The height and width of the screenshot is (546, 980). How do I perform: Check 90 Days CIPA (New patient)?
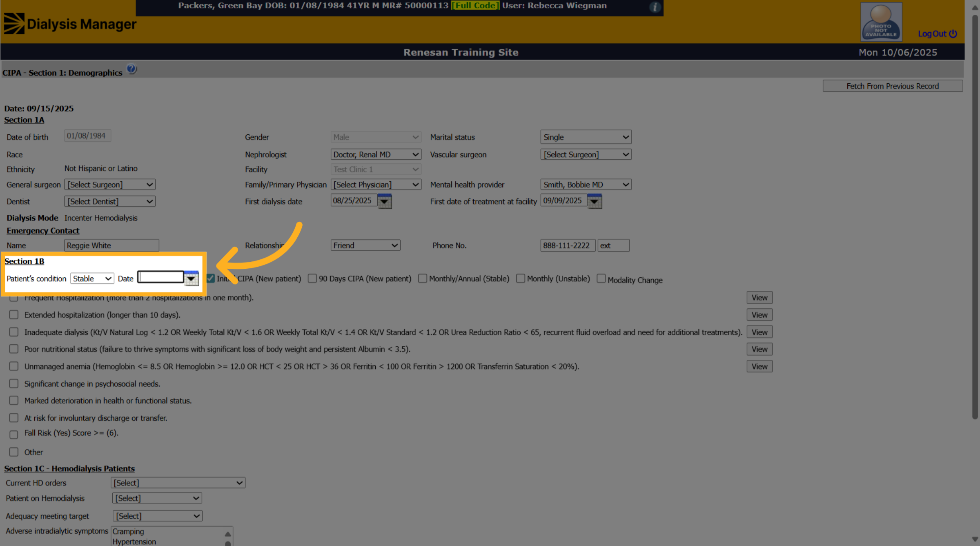click(x=312, y=279)
